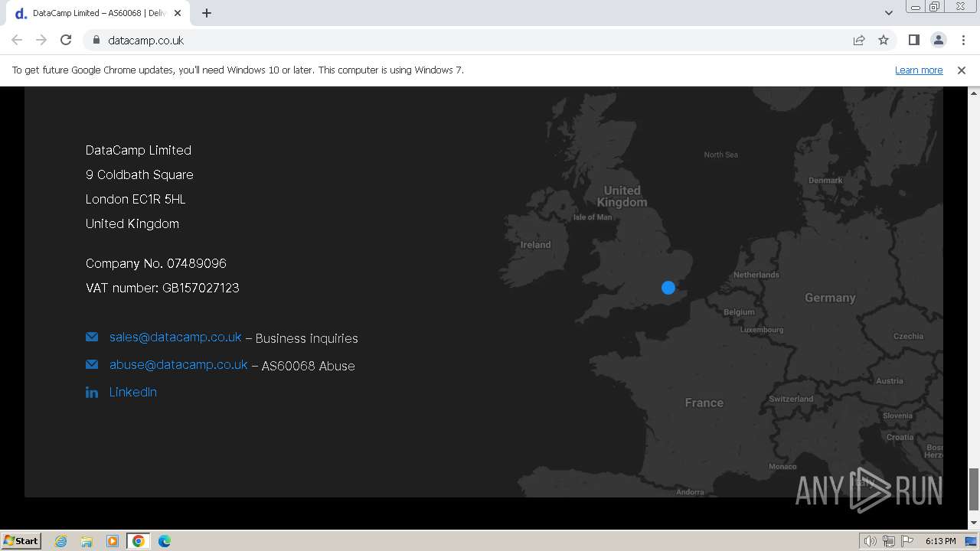Close the DataCamp Limited tab

click(178, 13)
